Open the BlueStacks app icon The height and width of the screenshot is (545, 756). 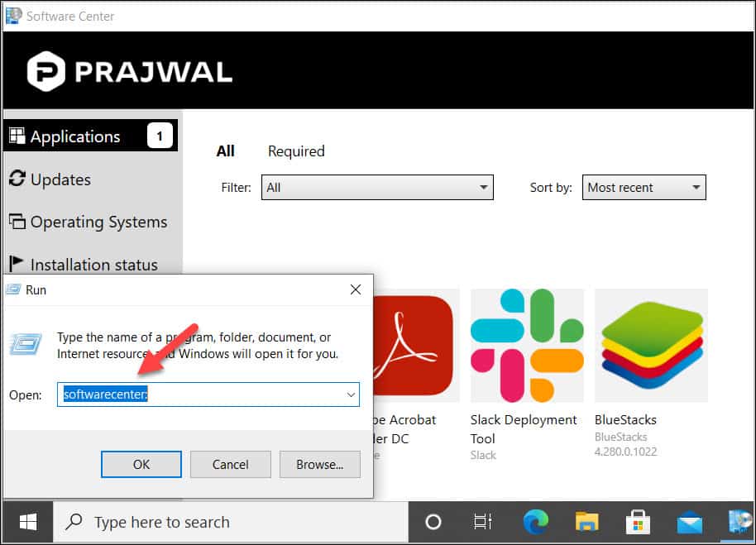tap(652, 346)
